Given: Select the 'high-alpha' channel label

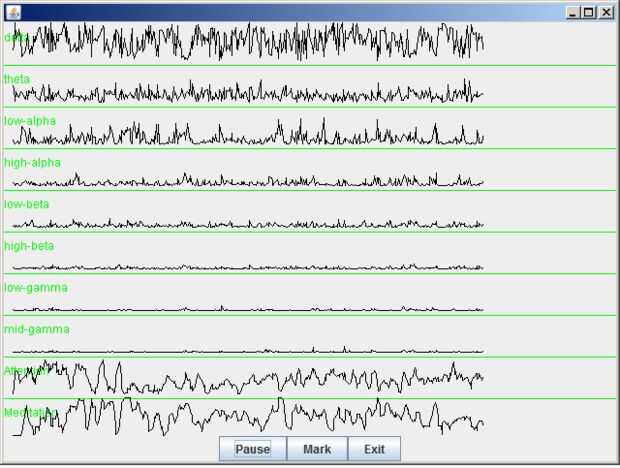Looking at the screenshot, I should (x=32, y=163).
